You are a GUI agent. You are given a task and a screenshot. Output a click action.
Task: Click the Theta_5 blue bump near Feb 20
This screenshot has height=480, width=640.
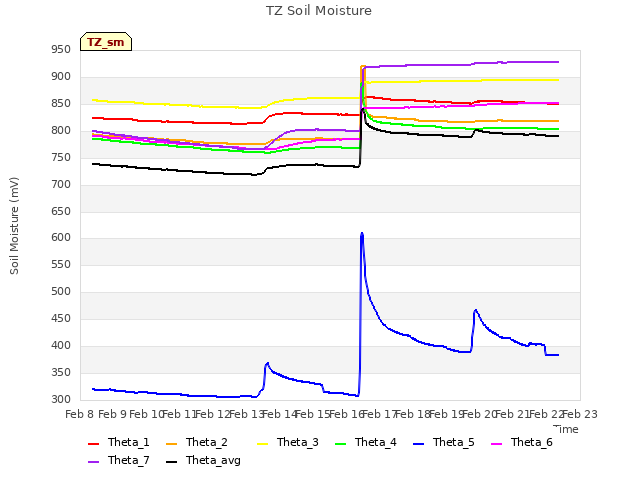[x=476, y=311]
